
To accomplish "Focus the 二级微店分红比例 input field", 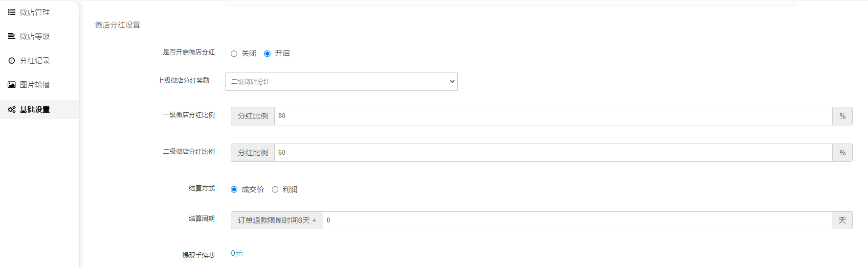I will [554, 153].
